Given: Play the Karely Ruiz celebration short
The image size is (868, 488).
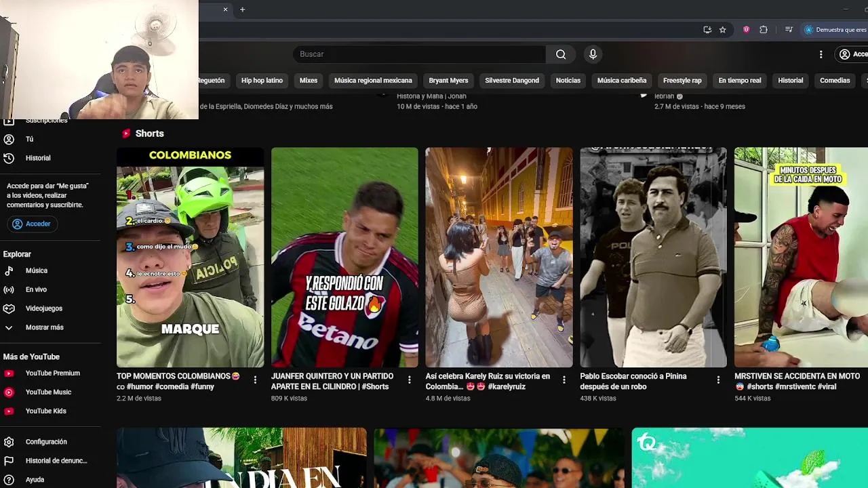Looking at the screenshot, I should click(x=499, y=258).
